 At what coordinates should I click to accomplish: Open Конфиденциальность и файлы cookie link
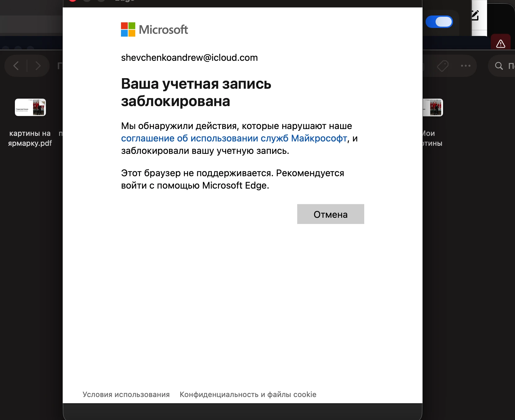(248, 395)
